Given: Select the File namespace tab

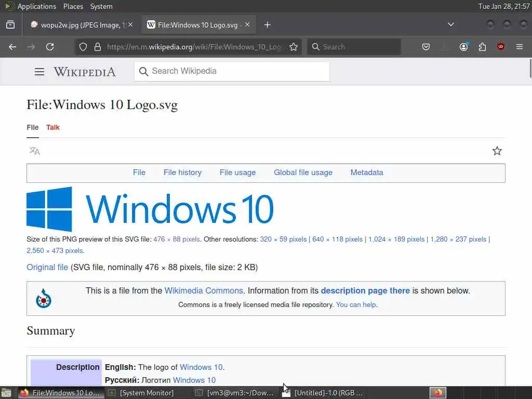Looking at the screenshot, I should 33,127.
